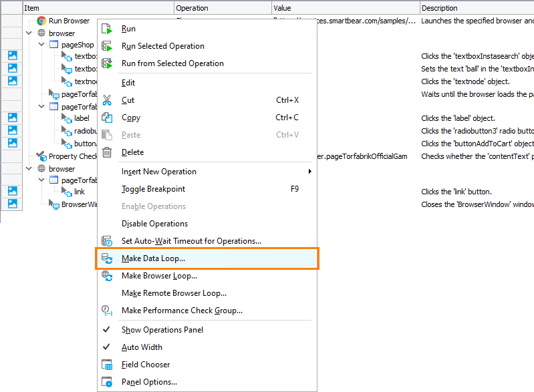Toggle Breakpoint on the selected operation
Image resolution: width=534 pixels, height=392 pixels.
[x=153, y=189]
